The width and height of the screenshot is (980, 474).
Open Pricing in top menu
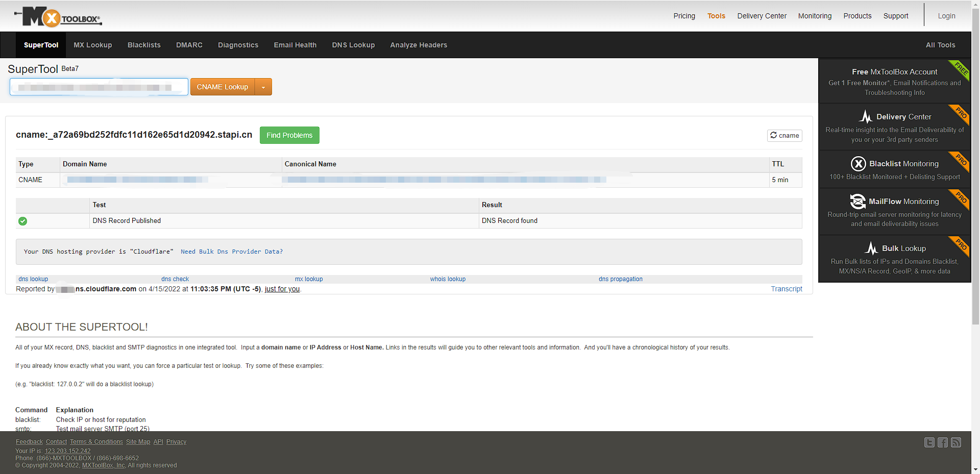point(684,16)
